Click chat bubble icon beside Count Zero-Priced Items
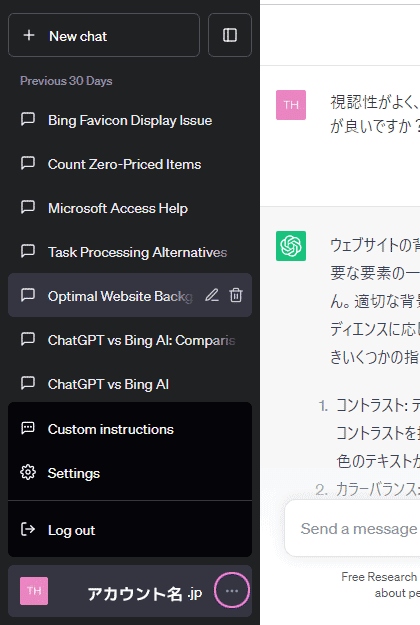The image size is (420, 625). [28, 163]
